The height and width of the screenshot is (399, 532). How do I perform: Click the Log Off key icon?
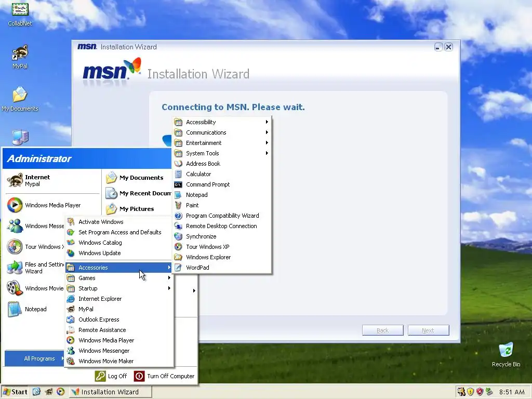click(100, 376)
